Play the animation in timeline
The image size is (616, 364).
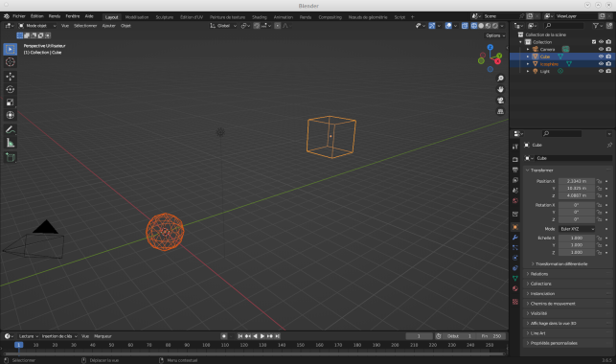(x=262, y=336)
